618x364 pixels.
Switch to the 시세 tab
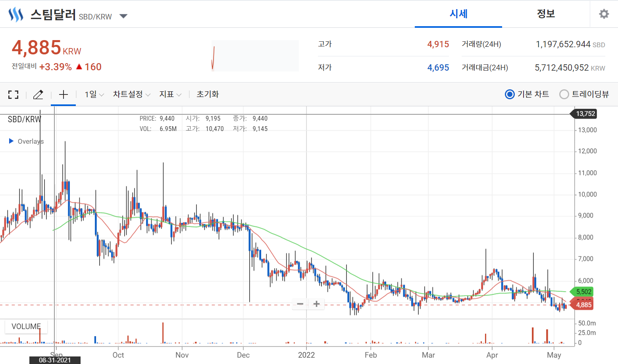[458, 14]
